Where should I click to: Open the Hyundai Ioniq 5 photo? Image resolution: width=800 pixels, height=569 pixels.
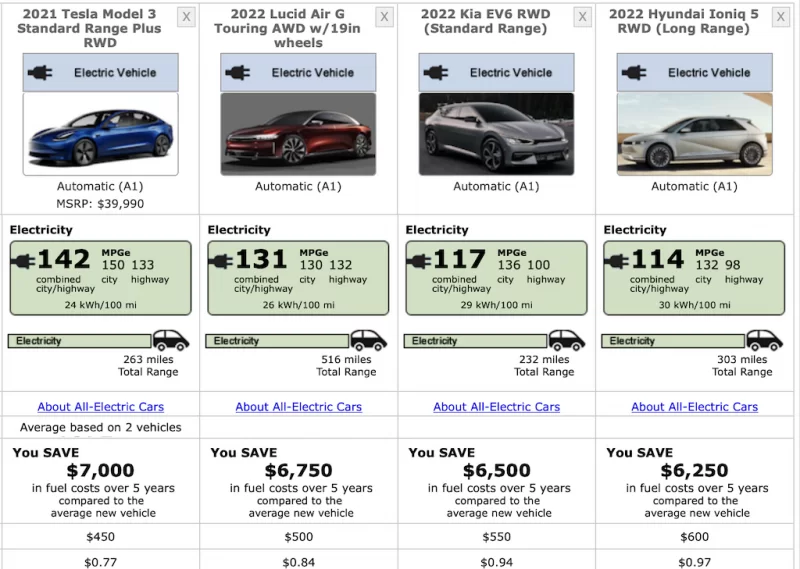(x=694, y=134)
